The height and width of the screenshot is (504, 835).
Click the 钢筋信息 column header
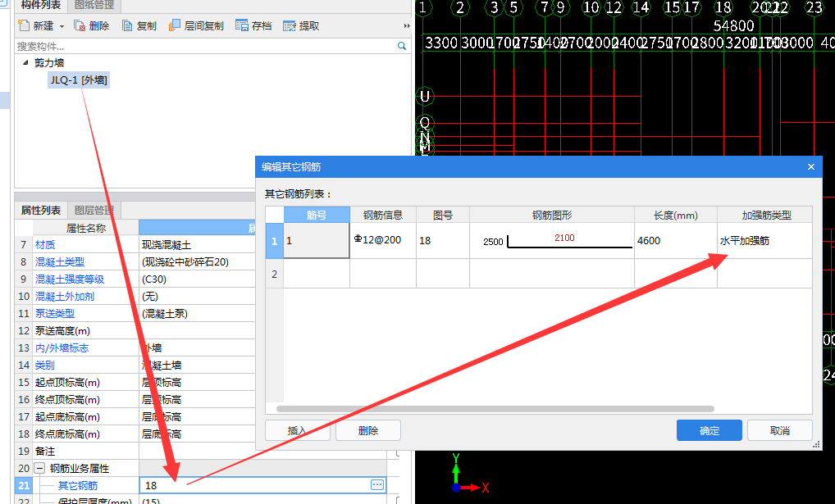coord(383,215)
